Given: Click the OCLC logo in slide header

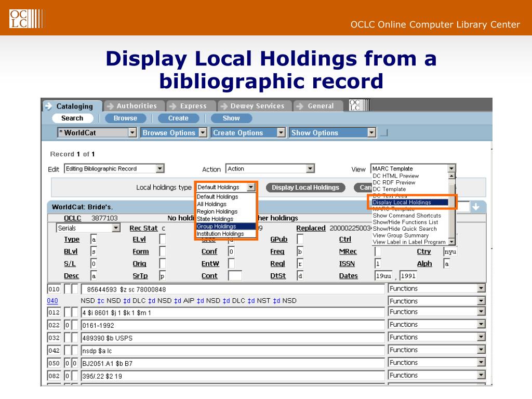Looking at the screenshot, I should pos(26,18).
